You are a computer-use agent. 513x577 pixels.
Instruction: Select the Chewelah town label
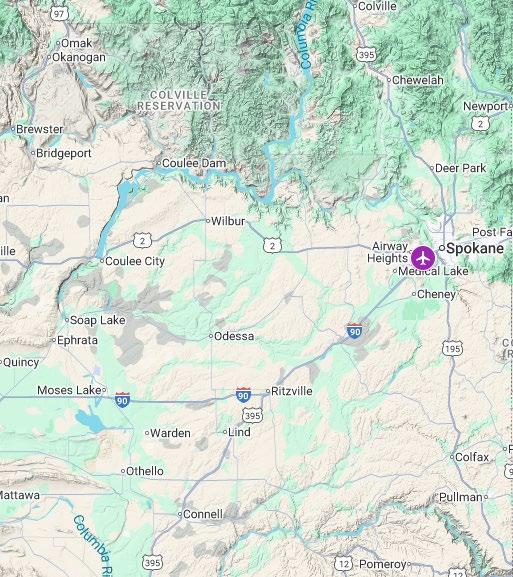click(x=418, y=80)
